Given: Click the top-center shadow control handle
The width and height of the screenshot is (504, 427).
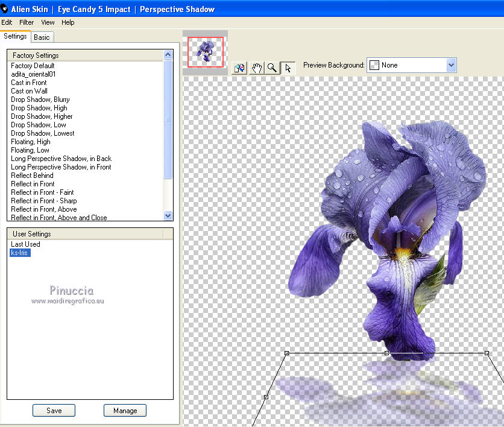Looking at the screenshot, I should tap(386, 353).
